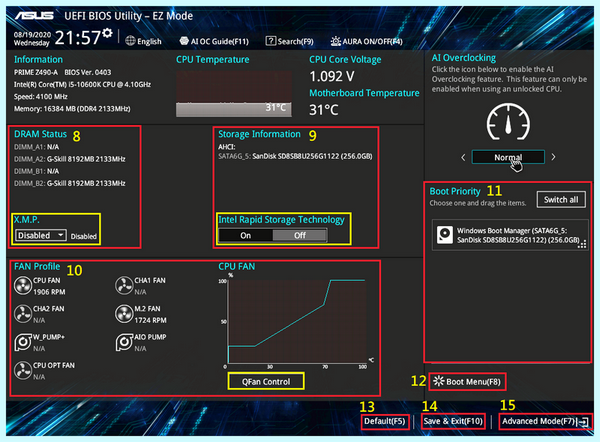Screen dimensions: 600x442
Task: Click the CPU Core Voltage value 1.092 V
Action: click(332, 77)
